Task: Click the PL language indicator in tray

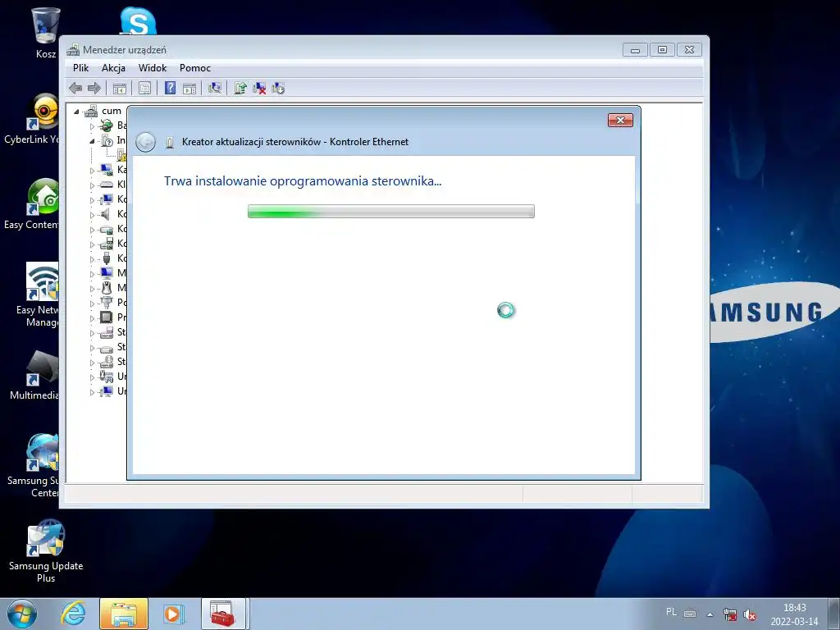Action: (671, 612)
